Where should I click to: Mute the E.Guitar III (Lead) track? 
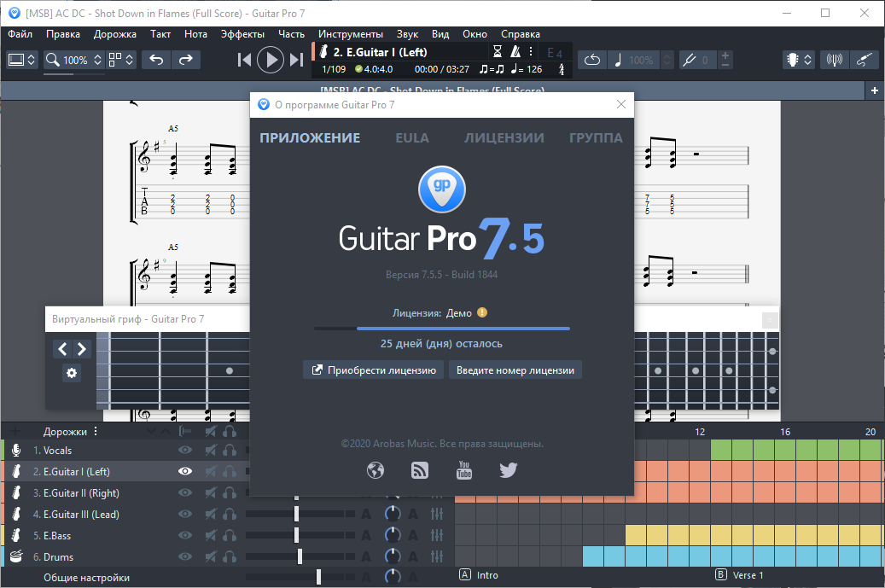click(209, 514)
